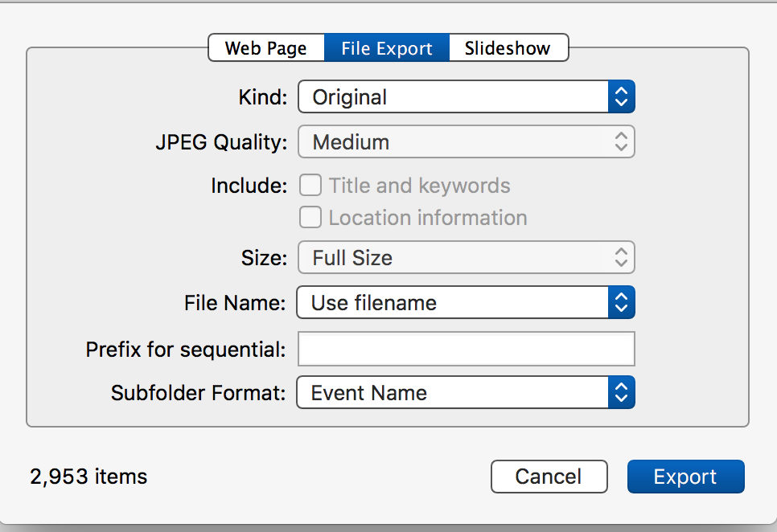Click the Include label text
Image resolution: width=777 pixels, height=532 pixels.
pyautogui.click(x=249, y=186)
